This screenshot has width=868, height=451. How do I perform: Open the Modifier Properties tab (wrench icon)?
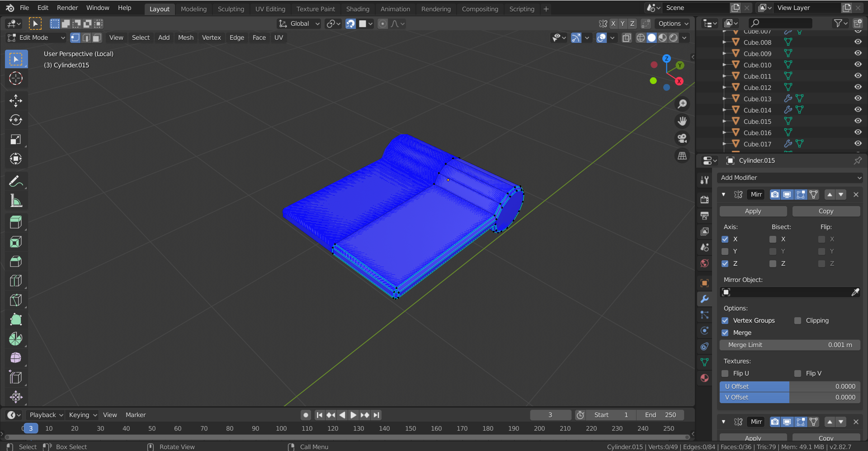(704, 299)
